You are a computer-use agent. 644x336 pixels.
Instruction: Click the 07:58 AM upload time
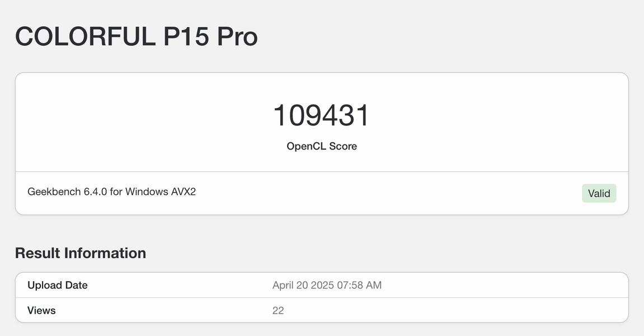pos(359,285)
